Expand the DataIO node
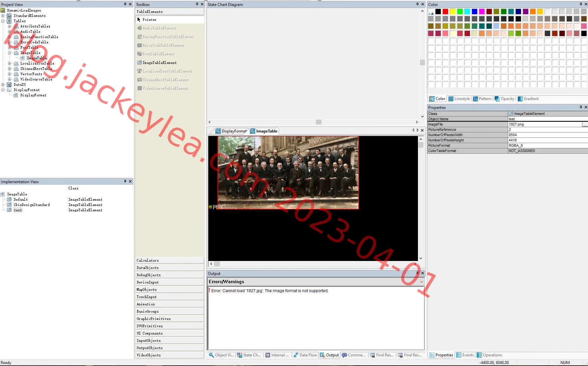Screen dimensions: 588x366 [x=3, y=84]
